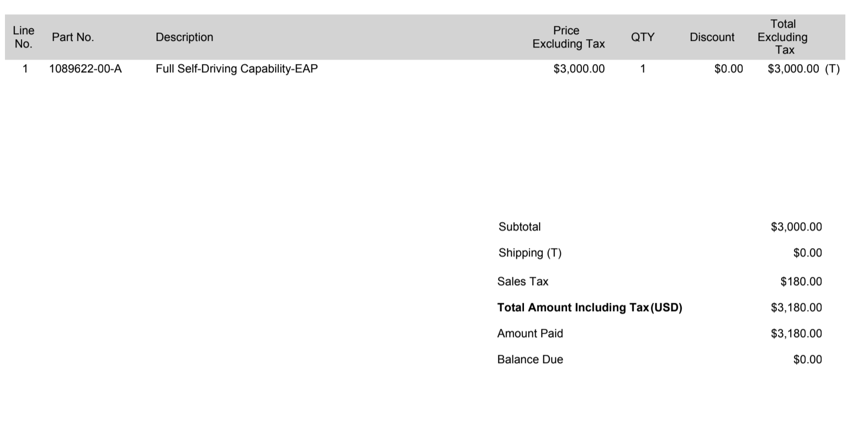Viewport: 868px width, 421px height.
Task: Click the Line No. column header
Action: click(x=23, y=37)
